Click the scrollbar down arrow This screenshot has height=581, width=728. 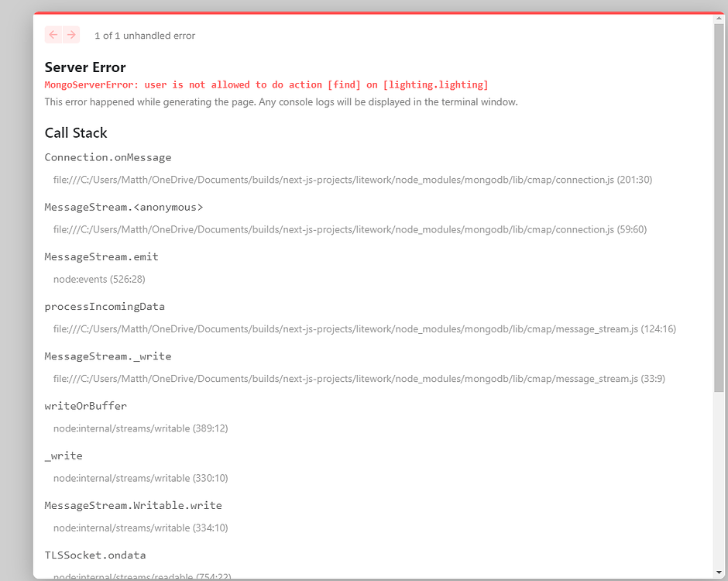pyautogui.click(x=719, y=572)
